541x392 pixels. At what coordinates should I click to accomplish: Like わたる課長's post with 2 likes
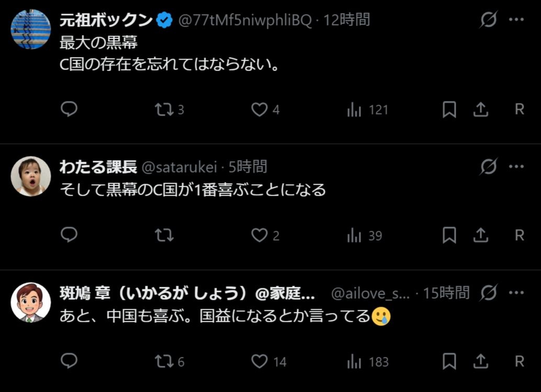tap(260, 236)
